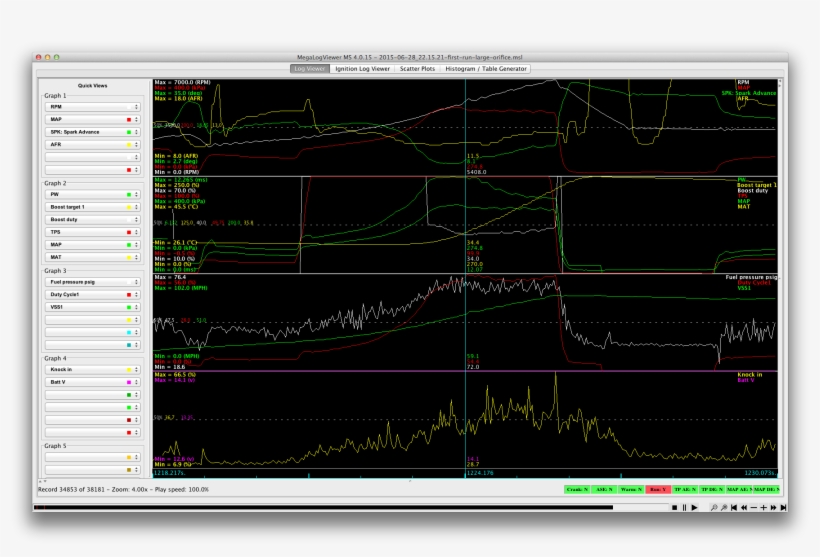This screenshot has width=820, height=557.
Task: Open the VSS1 field dropdown
Action: (x=93, y=307)
